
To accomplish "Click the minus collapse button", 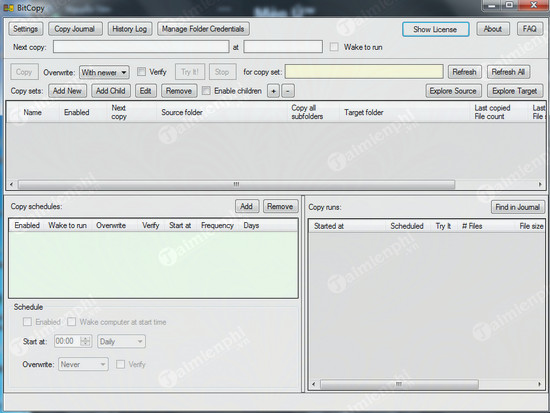I will pos(288,91).
